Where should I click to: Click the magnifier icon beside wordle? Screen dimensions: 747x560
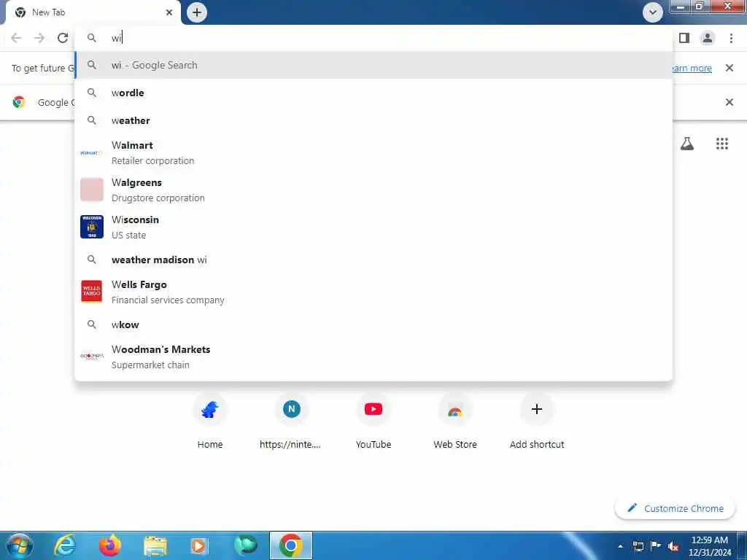(92, 93)
